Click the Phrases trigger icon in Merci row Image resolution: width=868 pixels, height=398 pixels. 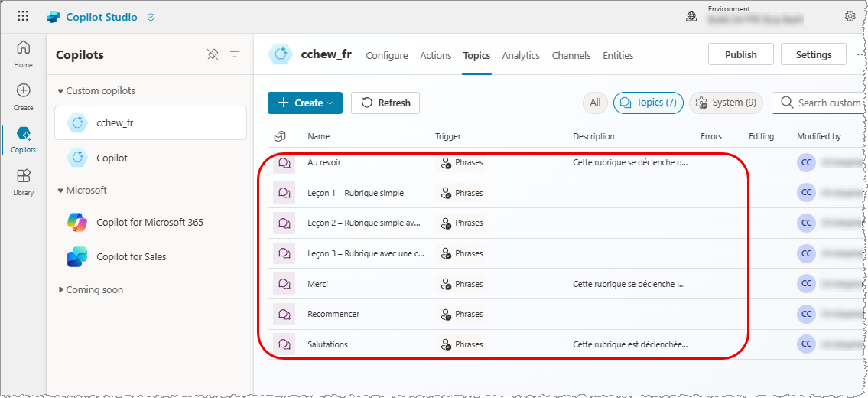point(446,284)
